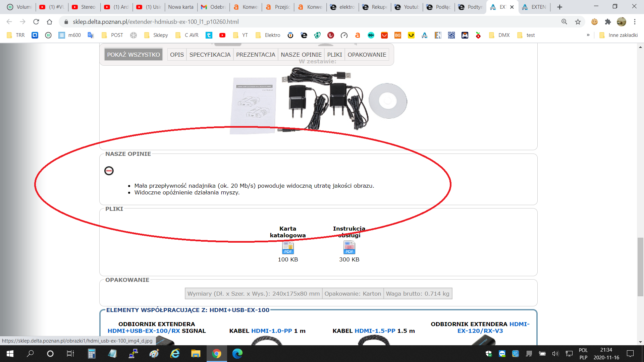The image size is (644, 362).
Task: Open the Chrome three-dot menu
Action: pyautogui.click(x=635, y=22)
